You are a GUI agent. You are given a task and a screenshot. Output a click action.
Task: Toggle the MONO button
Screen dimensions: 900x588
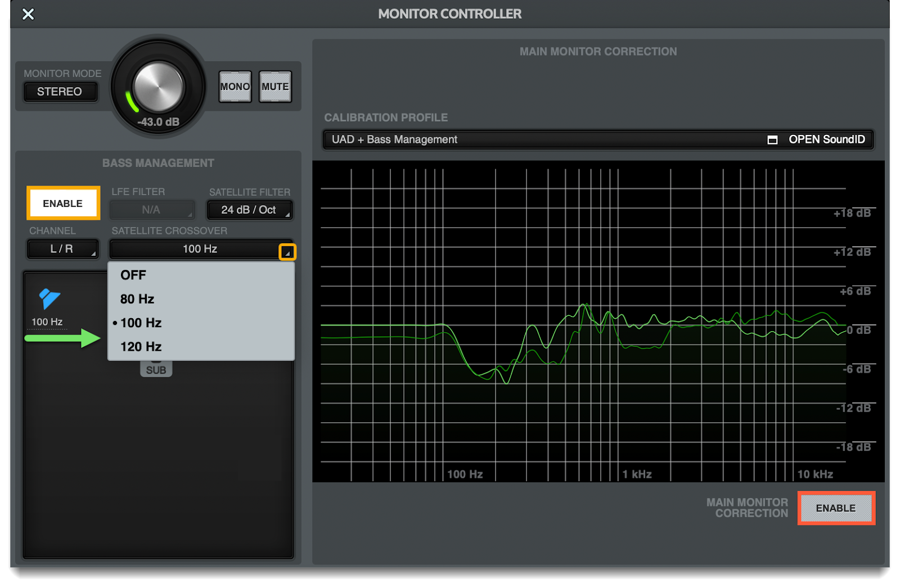235,87
